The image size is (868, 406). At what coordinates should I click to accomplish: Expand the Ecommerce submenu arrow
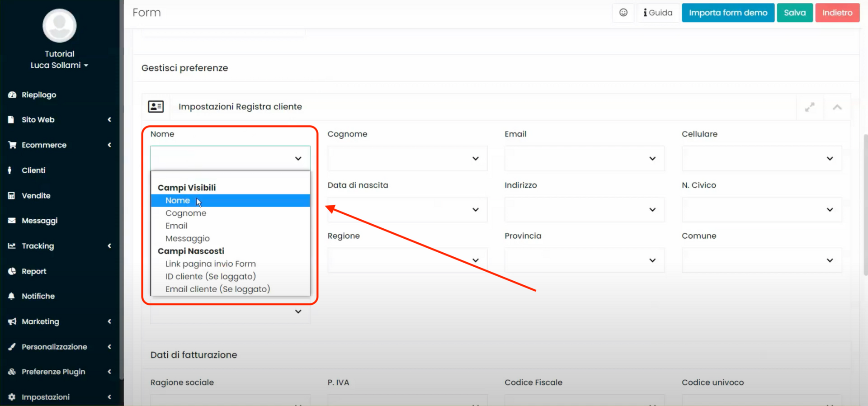[109, 145]
